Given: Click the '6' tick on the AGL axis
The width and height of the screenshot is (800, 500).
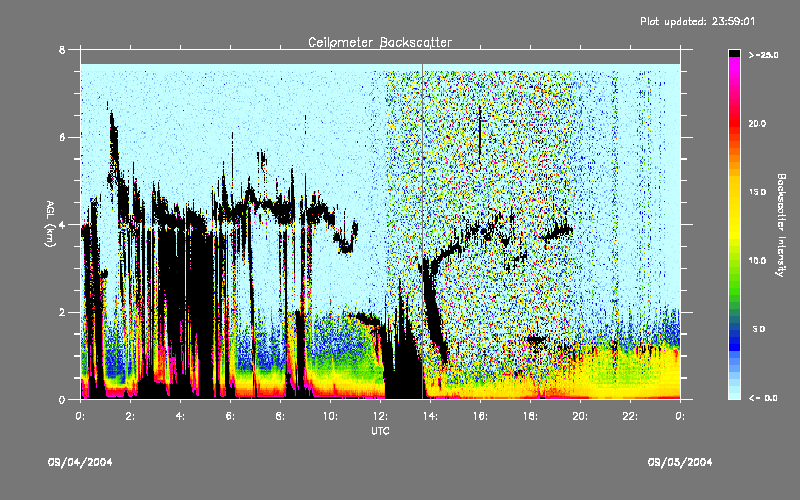Looking at the screenshot, I should click(62, 137).
